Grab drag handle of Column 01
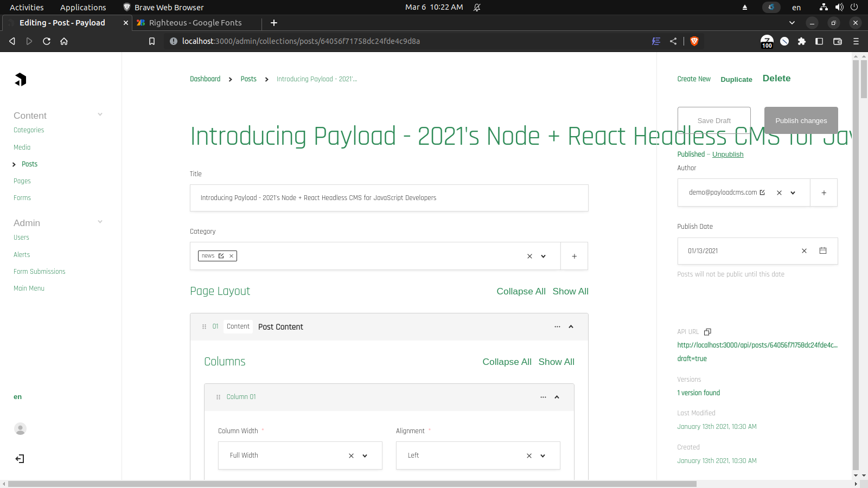The height and width of the screenshot is (488, 868). (218, 397)
